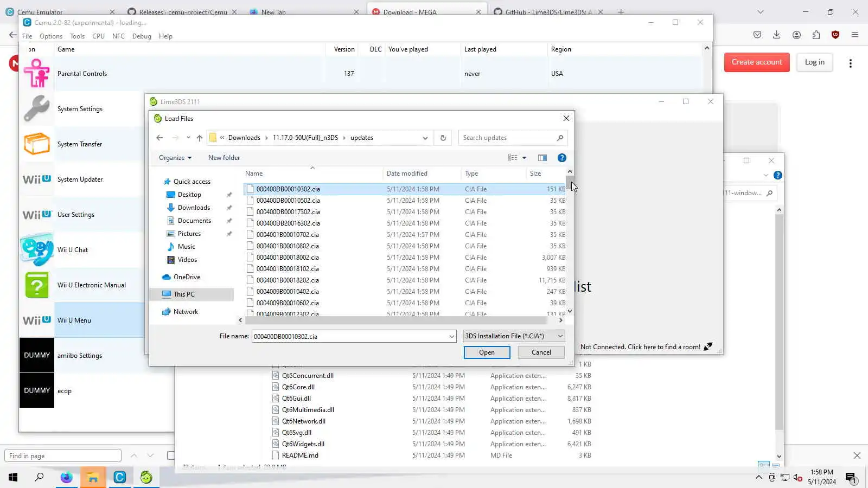
Task: Go back in Load Files dialog
Action: (x=159, y=138)
